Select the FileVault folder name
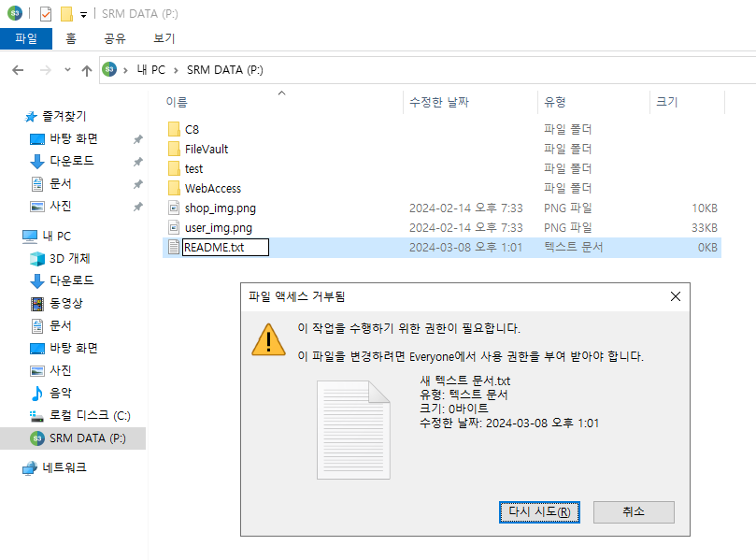Viewport: 756px width, 560px height. tap(207, 149)
